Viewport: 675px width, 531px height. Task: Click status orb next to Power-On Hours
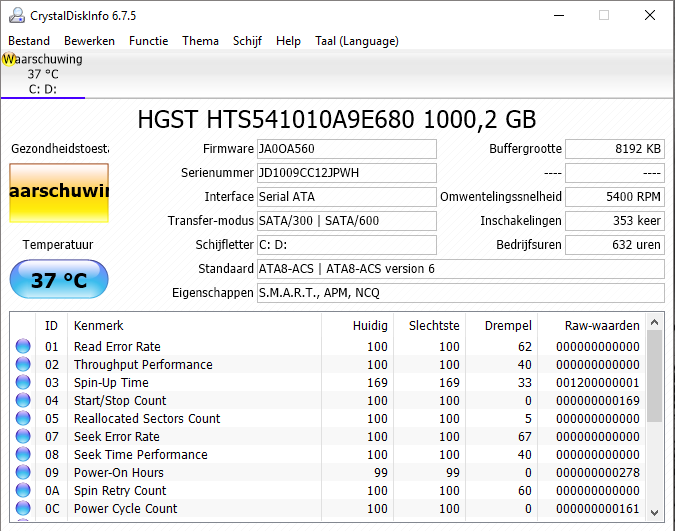(x=23, y=473)
